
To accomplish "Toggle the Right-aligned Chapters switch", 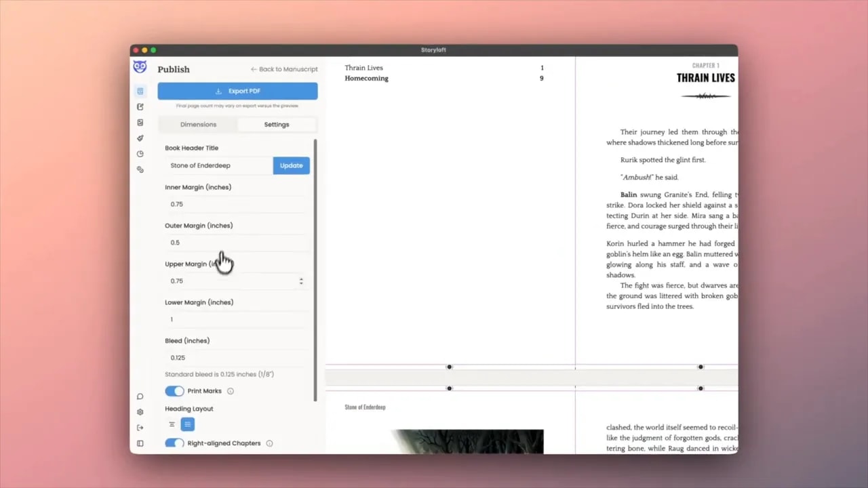I will click(x=174, y=443).
